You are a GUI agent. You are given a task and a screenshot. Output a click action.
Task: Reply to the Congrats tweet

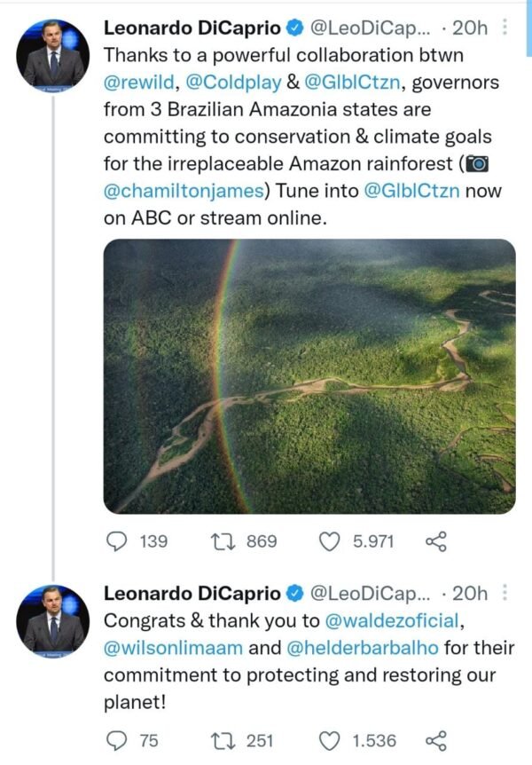pos(116,740)
